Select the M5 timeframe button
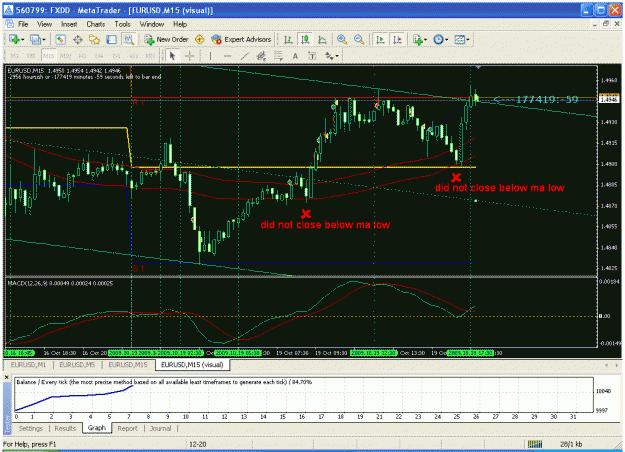This screenshot has width=625, height=452. 31,56
